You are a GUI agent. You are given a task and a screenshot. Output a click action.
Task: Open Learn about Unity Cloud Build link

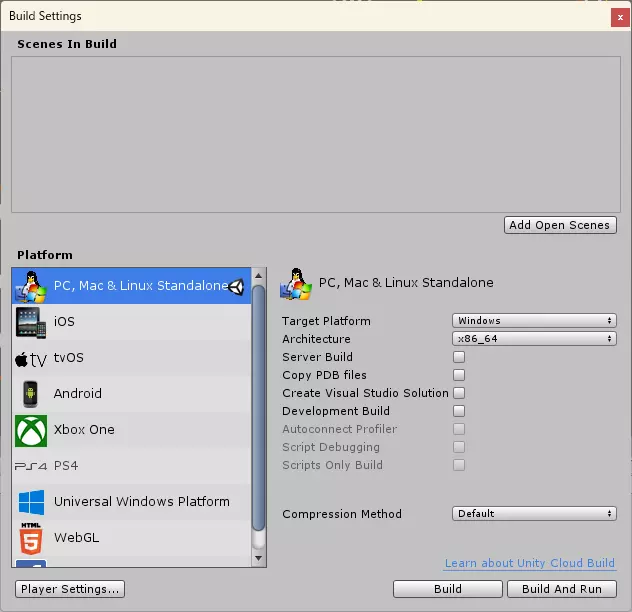point(530,563)
